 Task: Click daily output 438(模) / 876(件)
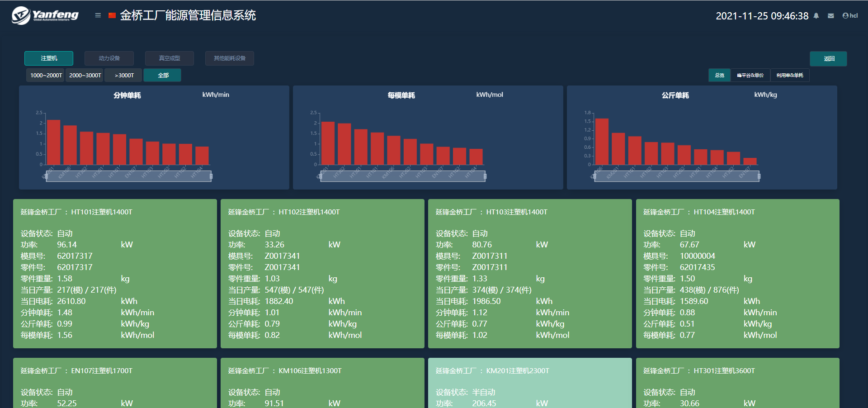pos(709,290)
